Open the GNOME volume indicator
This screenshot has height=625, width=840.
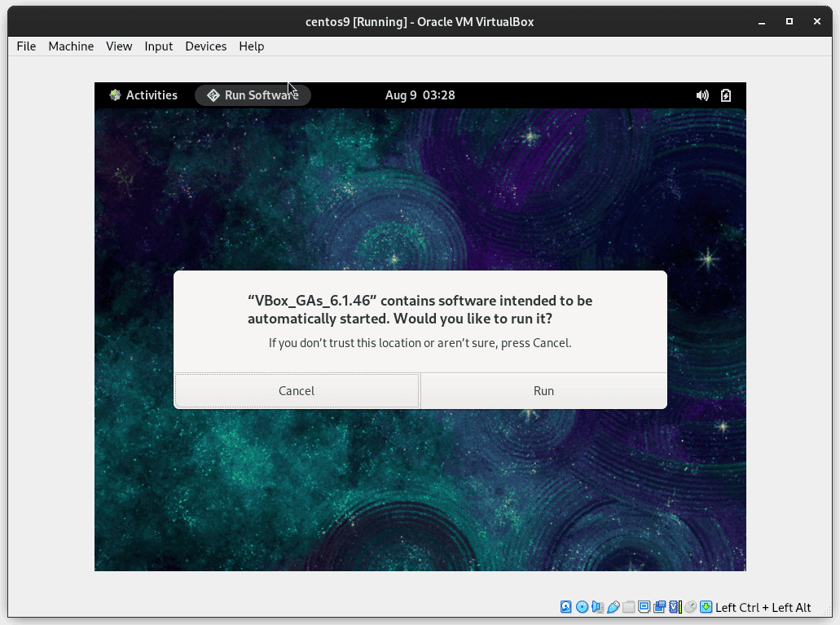[702, 95]
